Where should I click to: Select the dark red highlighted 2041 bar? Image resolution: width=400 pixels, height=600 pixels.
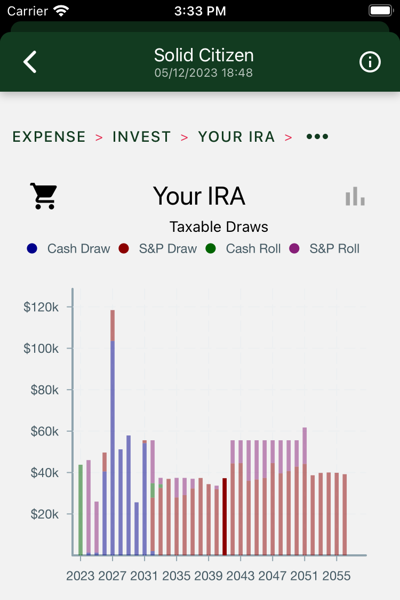coord(225,517)
